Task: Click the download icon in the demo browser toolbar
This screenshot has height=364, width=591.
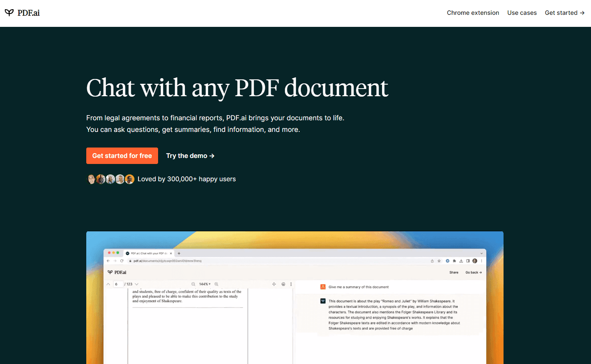Action: point(461,261)
